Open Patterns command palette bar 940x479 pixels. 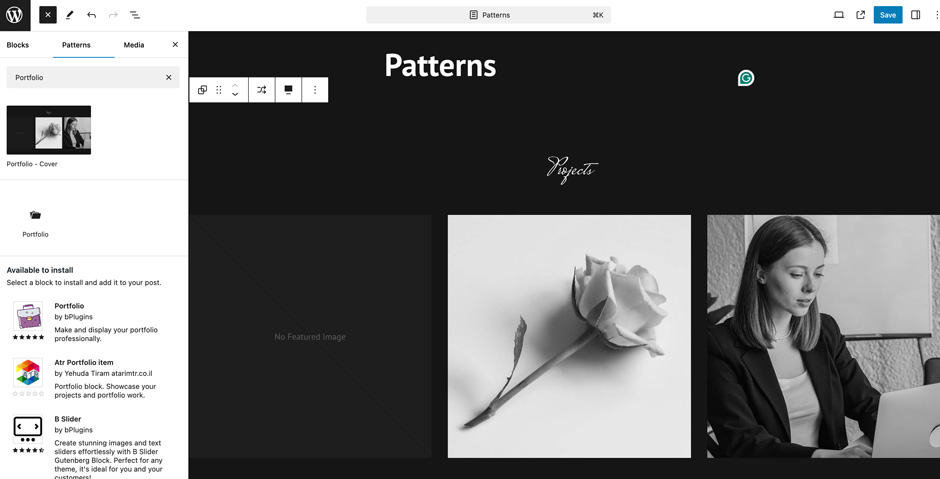coord(489,15)
